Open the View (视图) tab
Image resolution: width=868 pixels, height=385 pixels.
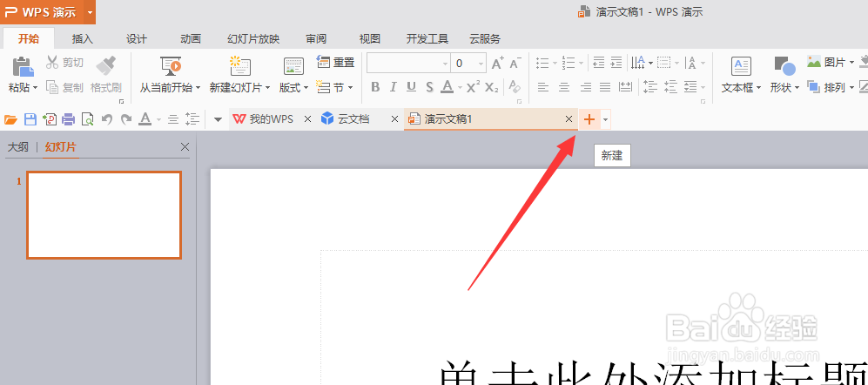tap(370, 39)
